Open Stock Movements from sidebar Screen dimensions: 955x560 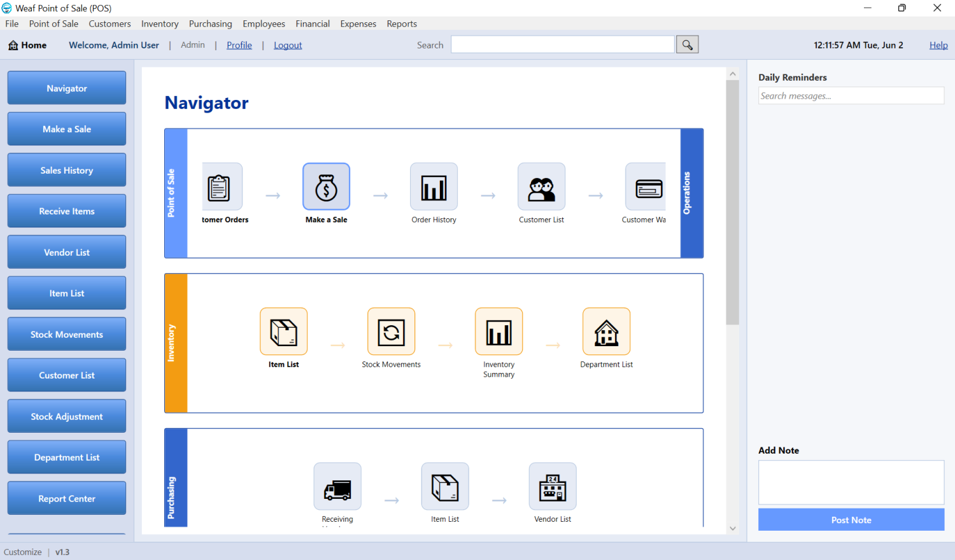tap(67, 334)
